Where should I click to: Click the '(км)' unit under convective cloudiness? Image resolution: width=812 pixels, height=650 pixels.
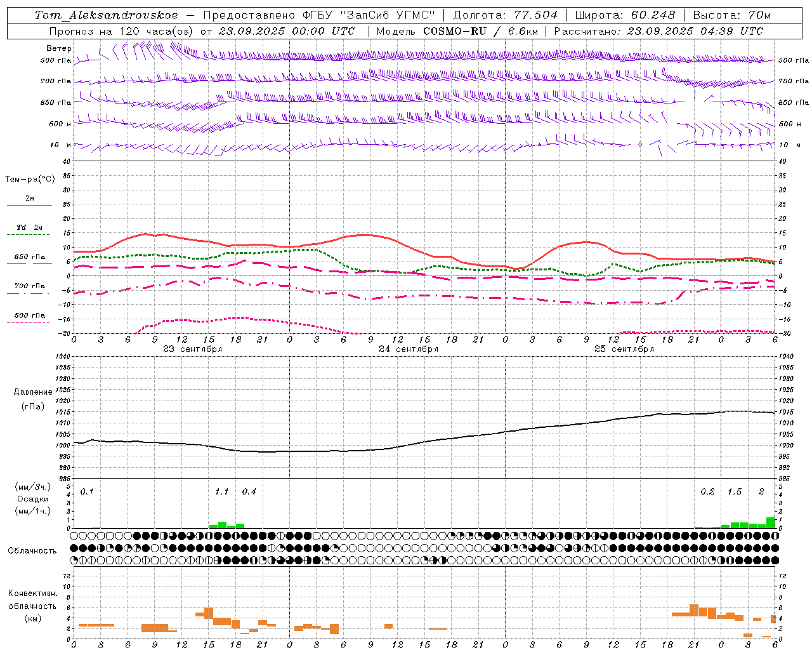(x=33, y=619)
